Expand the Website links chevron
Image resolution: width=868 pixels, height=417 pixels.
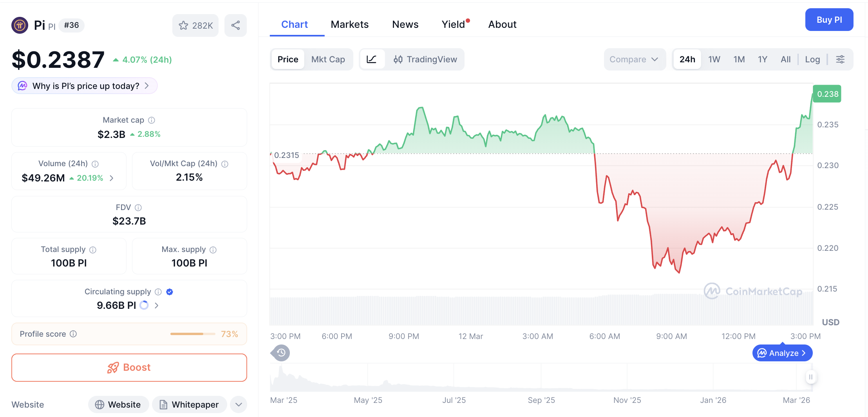238,404
